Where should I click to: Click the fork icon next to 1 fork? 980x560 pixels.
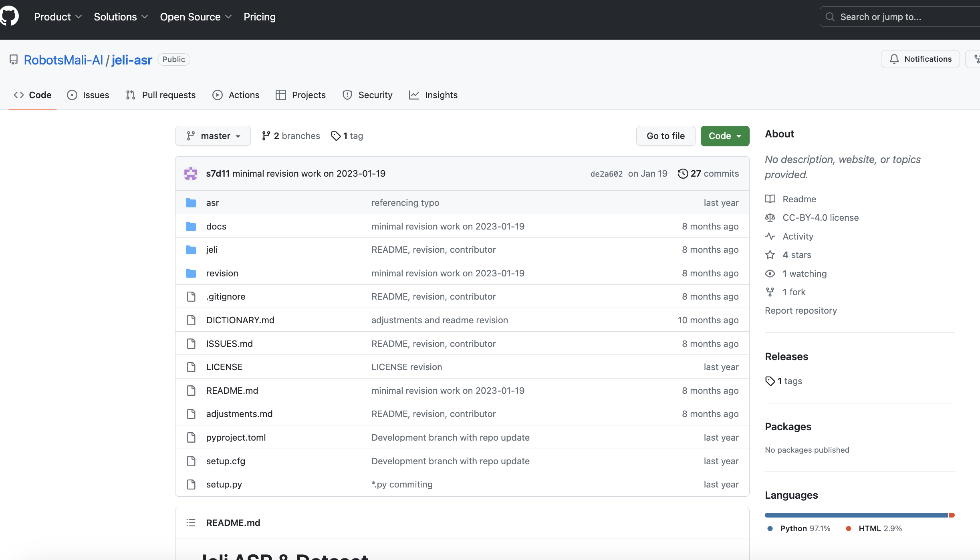pos(770,292)
